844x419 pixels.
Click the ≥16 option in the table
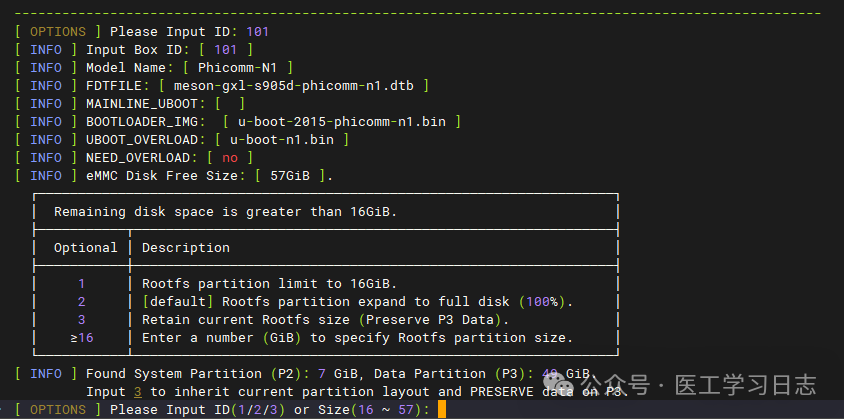click(x=82, y=337)
